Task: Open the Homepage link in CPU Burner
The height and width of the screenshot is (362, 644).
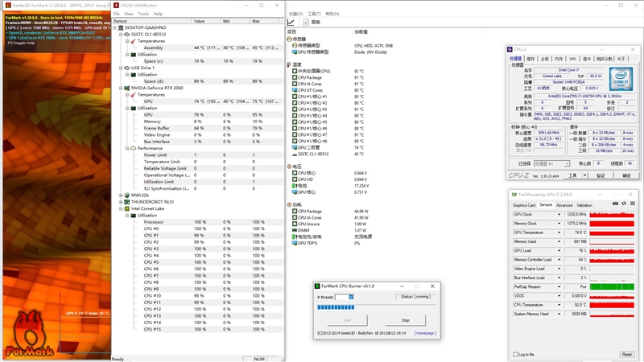Action: [425, 333]
